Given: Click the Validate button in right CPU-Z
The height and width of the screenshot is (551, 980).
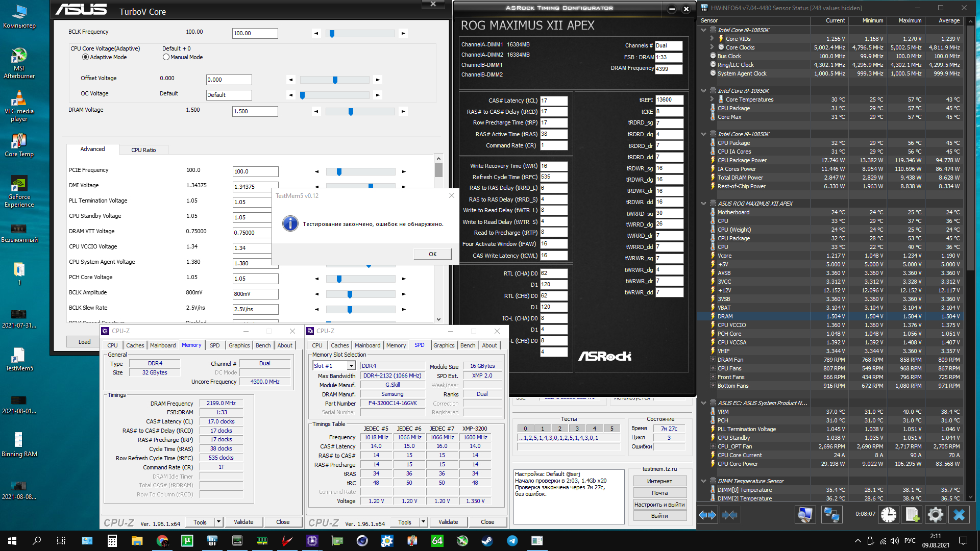Looking at the screenshot, I should 448,522.
